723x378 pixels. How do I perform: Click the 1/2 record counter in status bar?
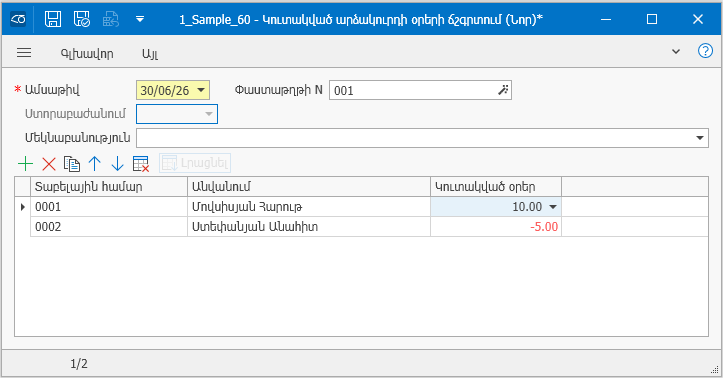coord(79,364)
